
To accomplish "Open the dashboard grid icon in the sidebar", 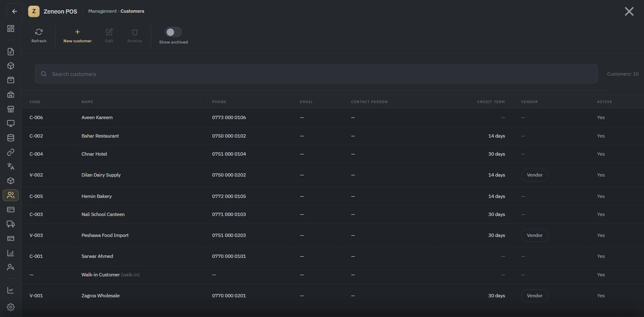I will (11, 29).
